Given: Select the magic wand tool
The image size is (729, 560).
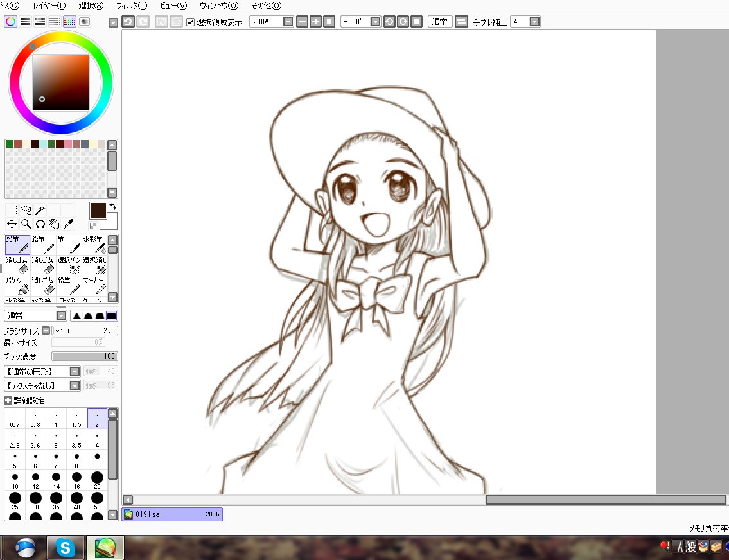Looking at the screenshot, I should (40, 210).
